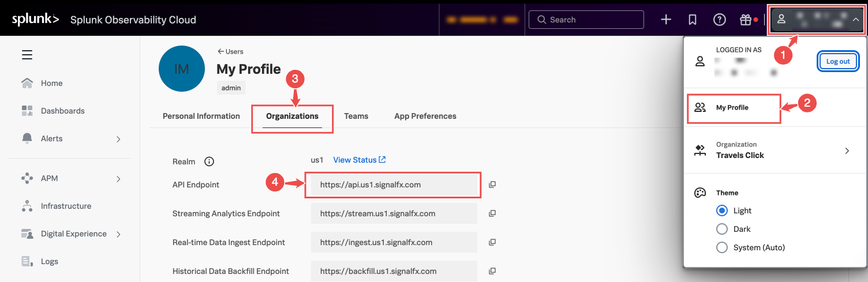Click the Home house icon
Viewport: 868px width, 282px height.
tap(27, 83)
